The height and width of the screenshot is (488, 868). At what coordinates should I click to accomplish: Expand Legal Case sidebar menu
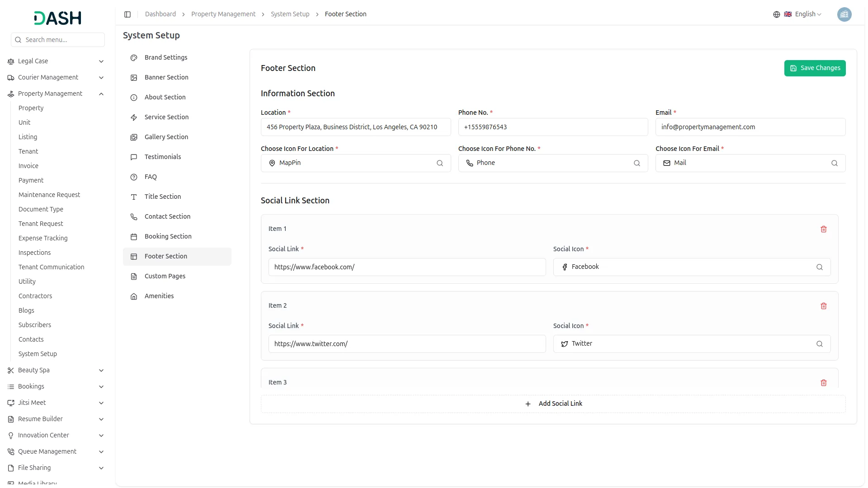click(101, 61)
